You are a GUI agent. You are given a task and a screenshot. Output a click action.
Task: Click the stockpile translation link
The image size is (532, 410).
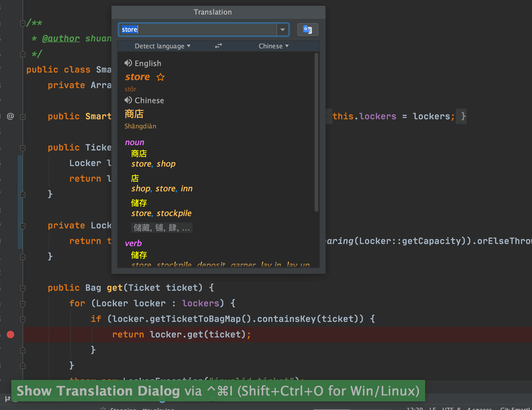pos(174,213)
